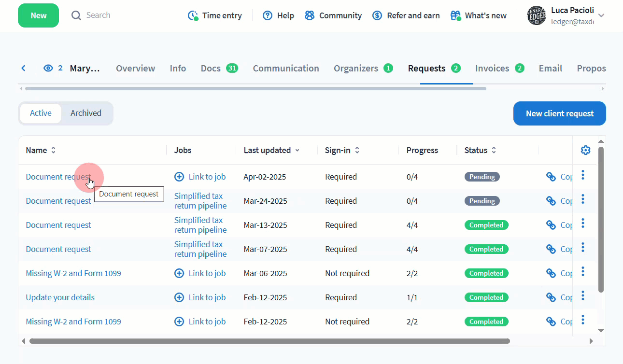
Task: Sort table by Status column
Action: (x=494, y=150)
